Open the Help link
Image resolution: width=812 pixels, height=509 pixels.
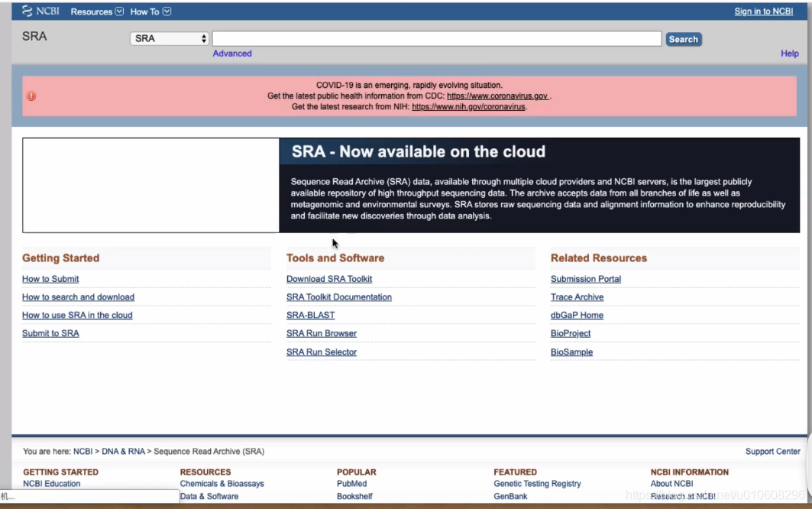point(789,53)
